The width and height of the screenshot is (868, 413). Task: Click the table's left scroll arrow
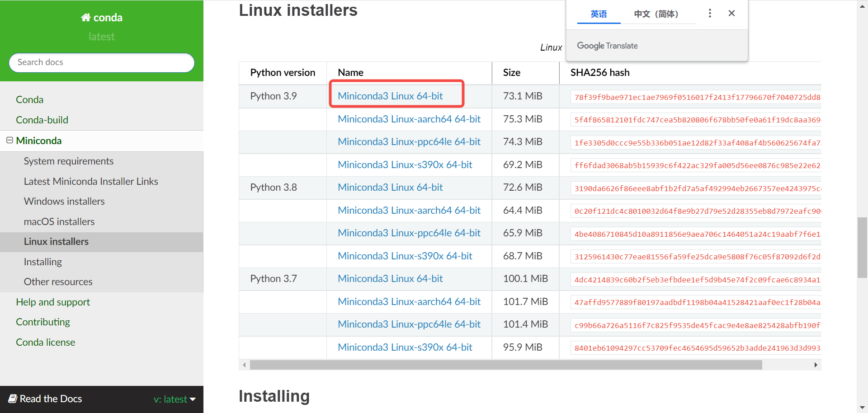coord(244,365)
